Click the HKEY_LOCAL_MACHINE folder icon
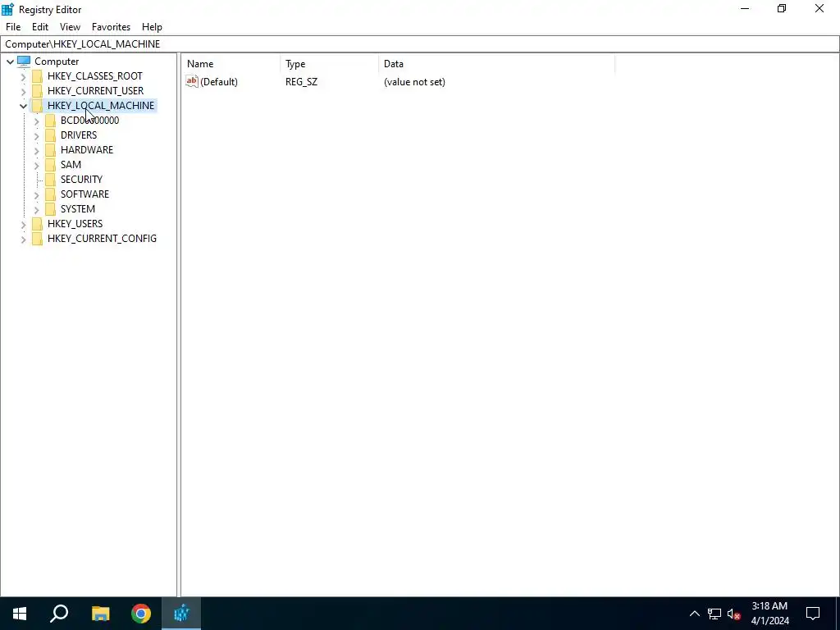Viewport: 840px width, 630px height. point(37,106)
